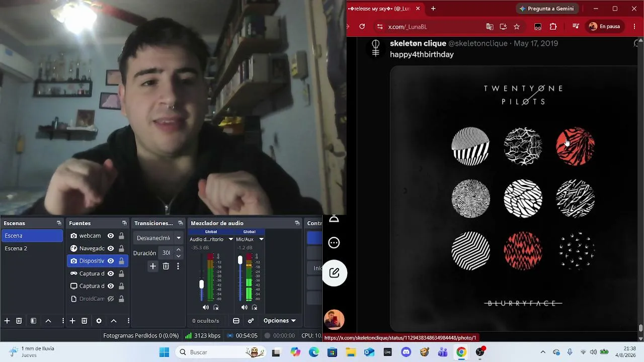Toggle lock on the webcam source
Image resolution: width=644 pixels, height=362 pixels.
(121, 236)
